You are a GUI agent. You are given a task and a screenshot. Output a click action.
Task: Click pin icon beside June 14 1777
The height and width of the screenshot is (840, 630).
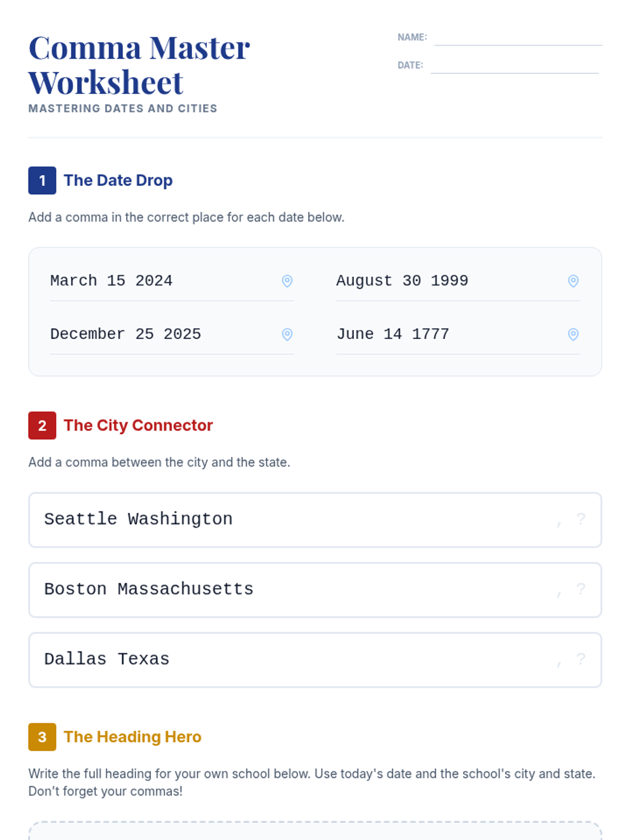573,334
